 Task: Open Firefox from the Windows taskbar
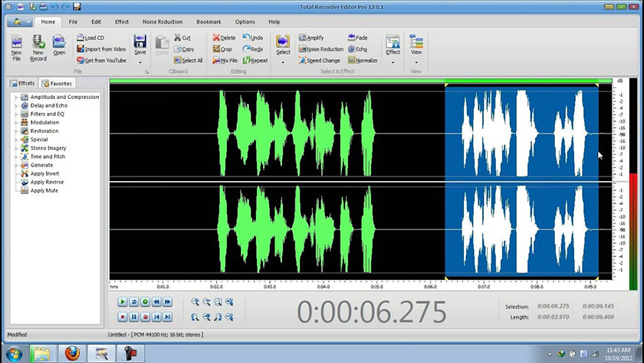coord(72,354)
